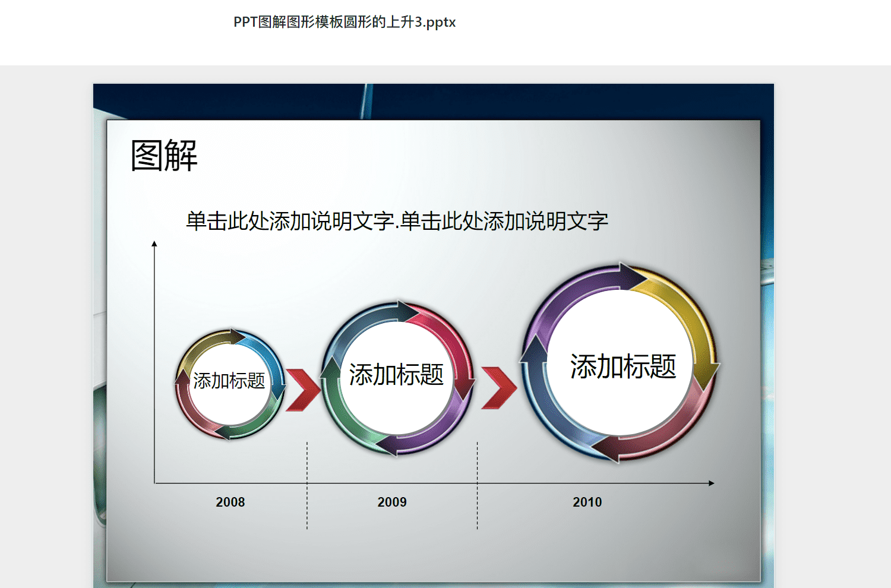Click the red chevron arrow between the 2009 and 2010 circles
The image size is (891, 588).
499,388
